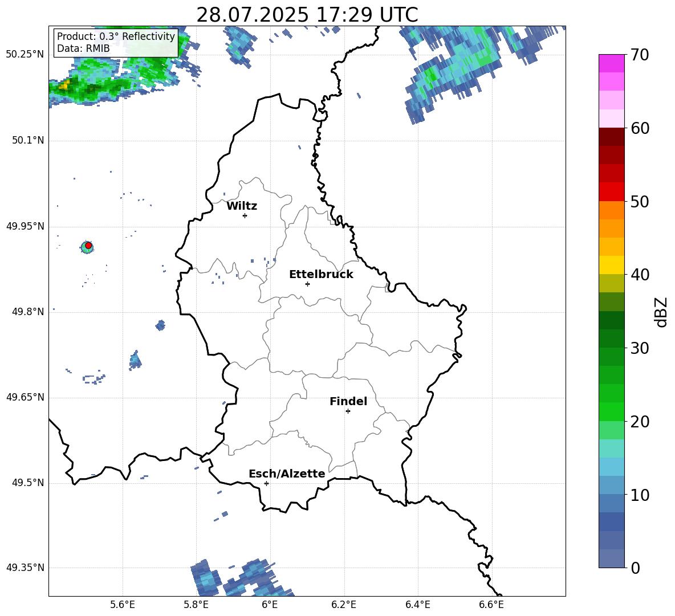
Task: Pick the bright red 50 dBZ swatch
Action: 611,192
